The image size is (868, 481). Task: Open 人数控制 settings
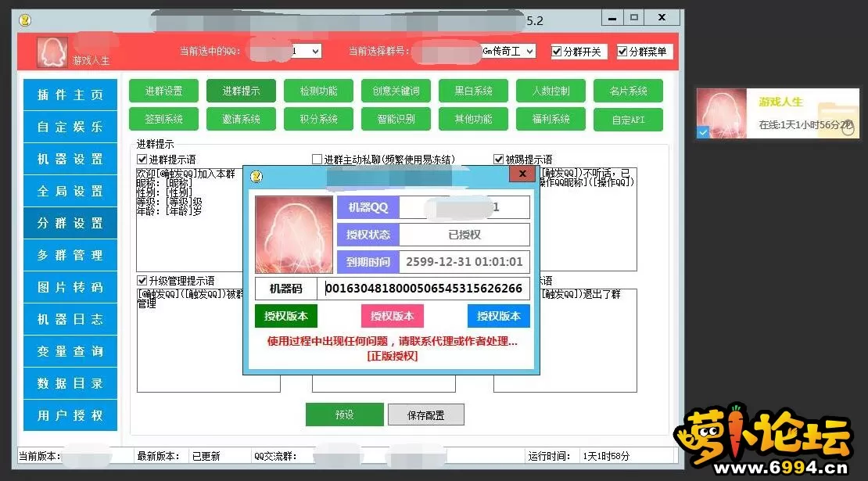551,91
